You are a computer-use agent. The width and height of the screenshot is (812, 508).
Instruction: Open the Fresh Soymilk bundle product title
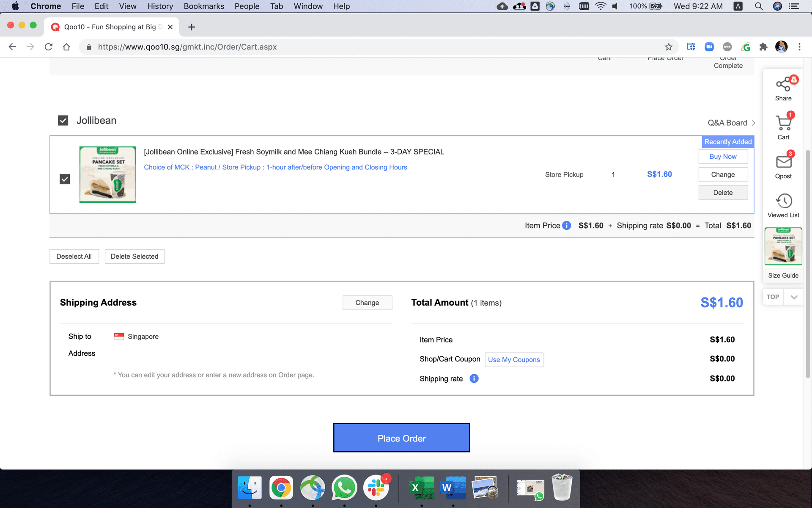click(294, 152)
